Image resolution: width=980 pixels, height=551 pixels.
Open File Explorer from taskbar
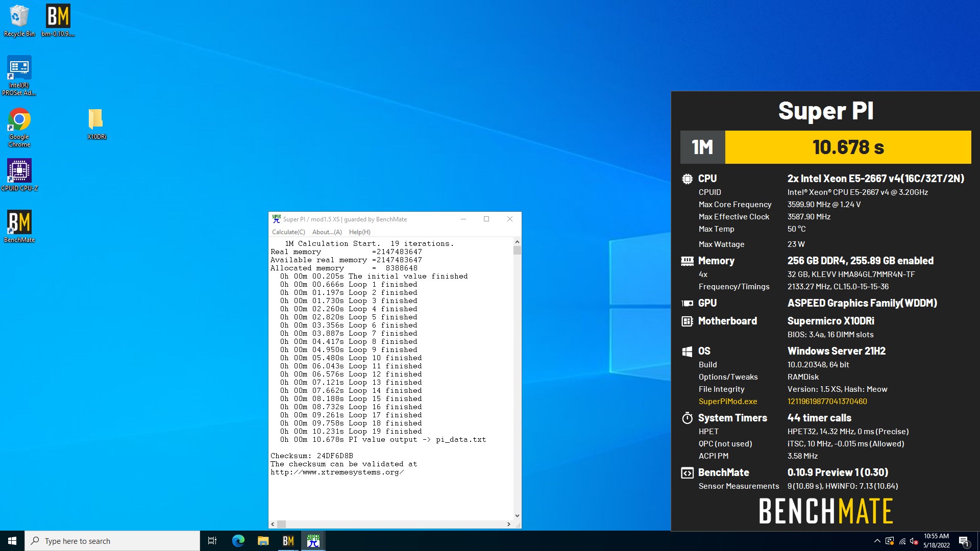pos(263,541)
